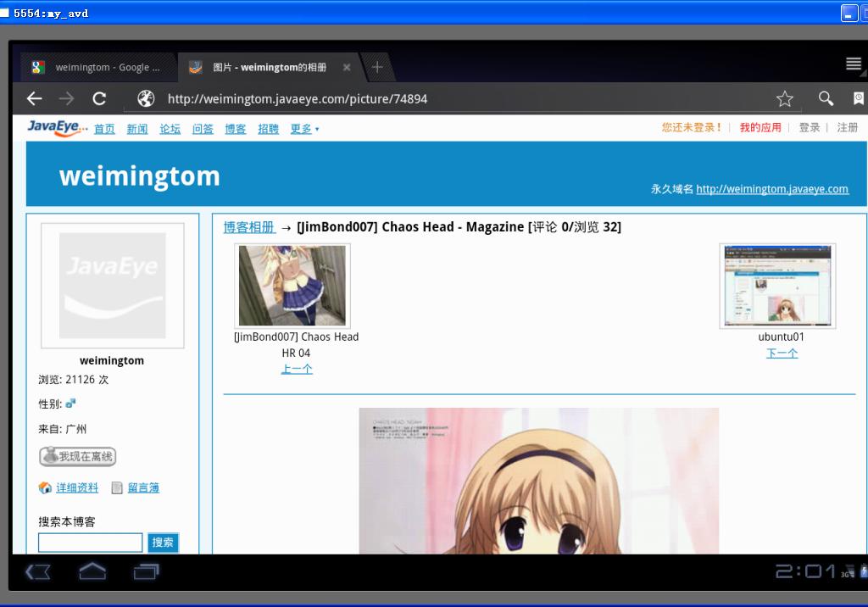Click the 2:01 clock in status bar
The image size is (868, 607).
pyautogui.click(x=805, y=571)
